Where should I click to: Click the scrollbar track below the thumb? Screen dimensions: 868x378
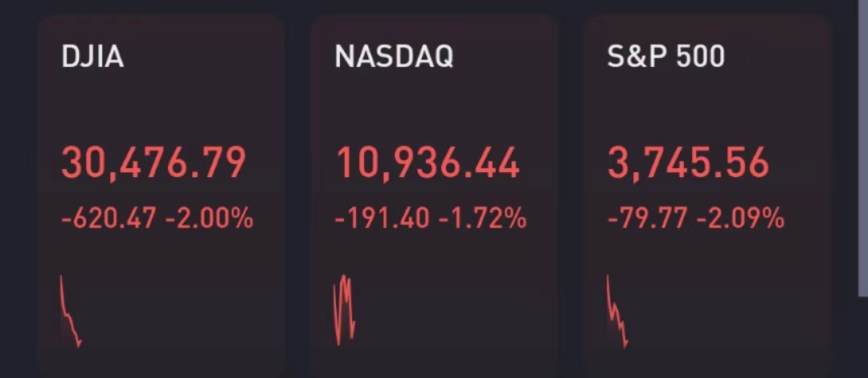[863, 338]
